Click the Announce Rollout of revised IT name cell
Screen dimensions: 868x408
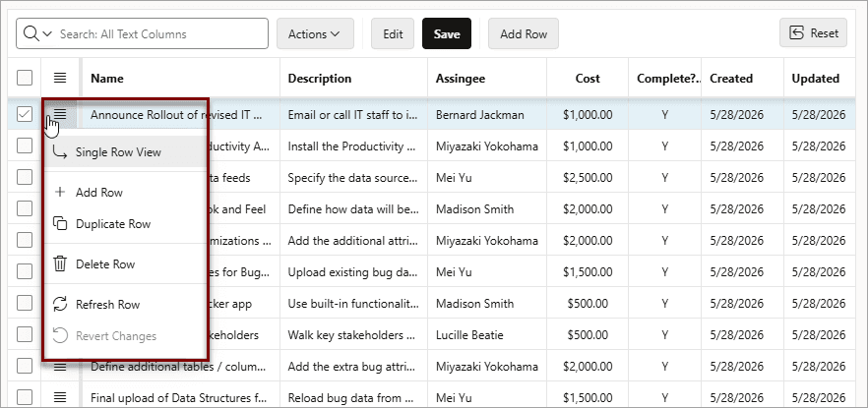[181, 114]
